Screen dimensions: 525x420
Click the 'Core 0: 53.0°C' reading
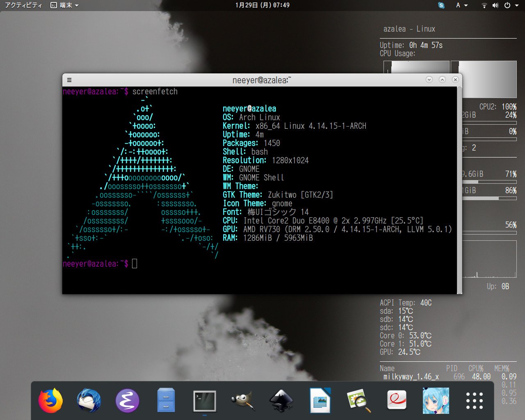tap(406, 336)
